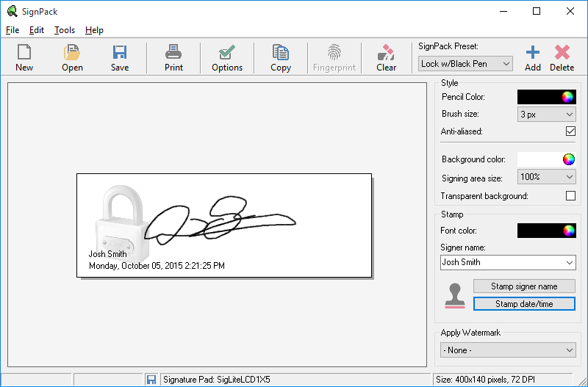Image resolution: width=588 pixels, height=387 pixels.
Task: Close the SignPack window
Action: [570, 11]
